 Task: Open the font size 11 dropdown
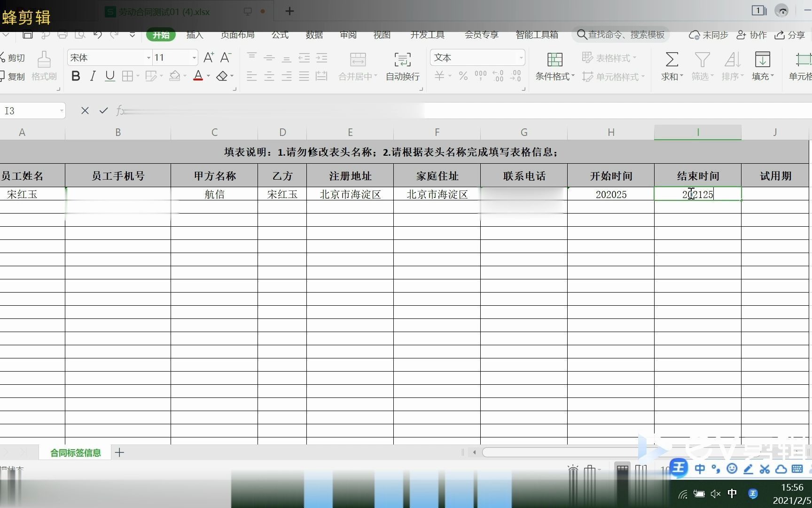click(194, 58)
